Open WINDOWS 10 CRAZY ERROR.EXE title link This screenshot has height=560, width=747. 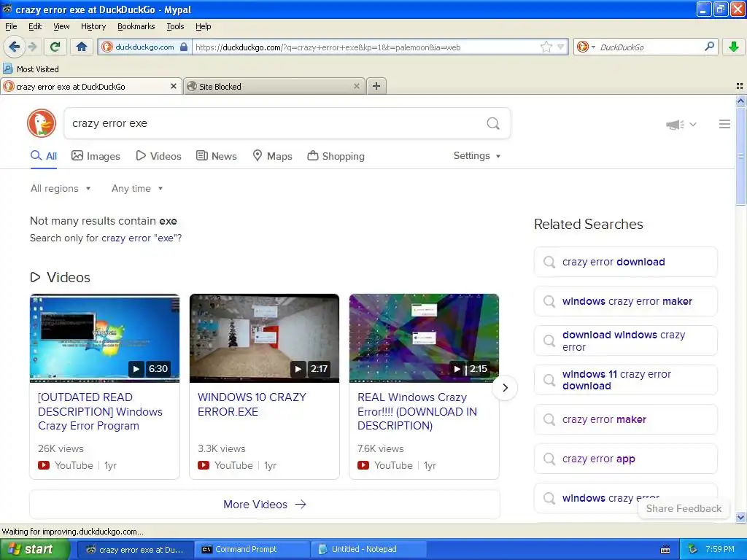252,404
